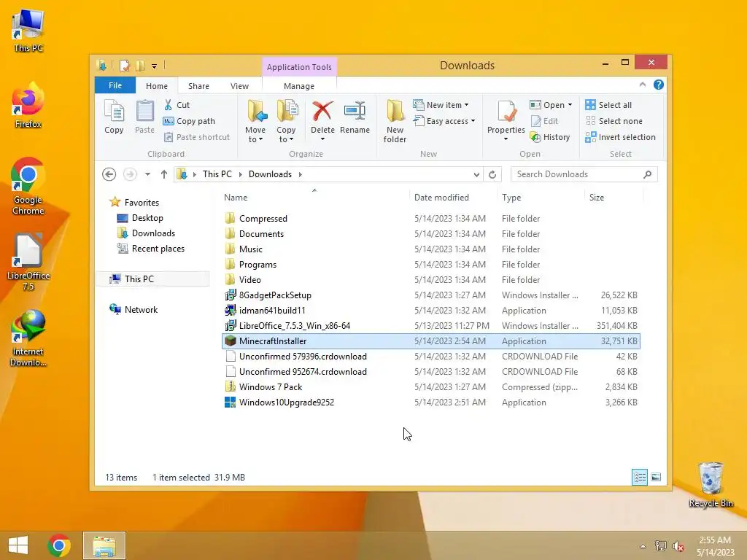This screenshot has width=747, height=560.
Task: Click Copy path in the ribbon
Action: click(x=189, y=121)
